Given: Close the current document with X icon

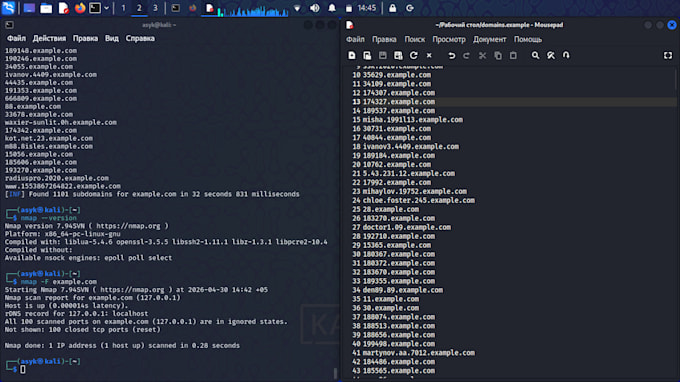Looking at the screenshot, I should (429, 56).
